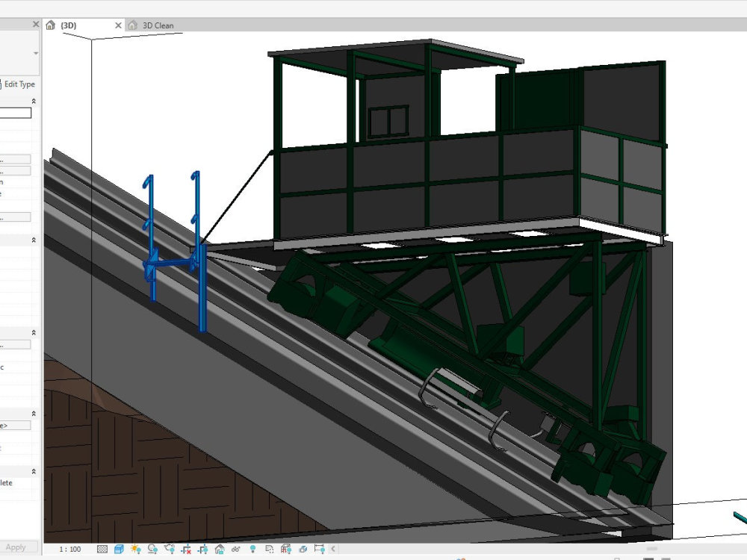Click the top property input field
This screenshot has width=747, height=560.
click(15, 113)
